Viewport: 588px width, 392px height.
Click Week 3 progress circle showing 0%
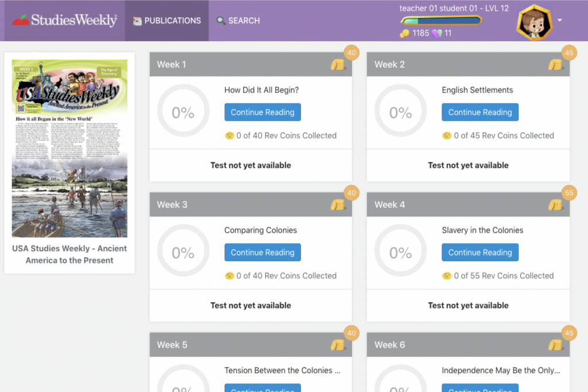183,251
